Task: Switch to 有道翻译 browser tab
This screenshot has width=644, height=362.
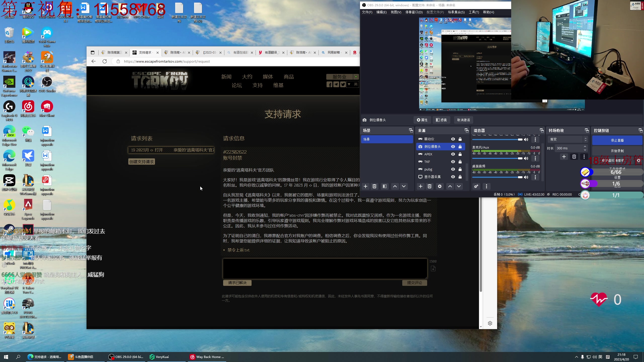Action: 271,53
